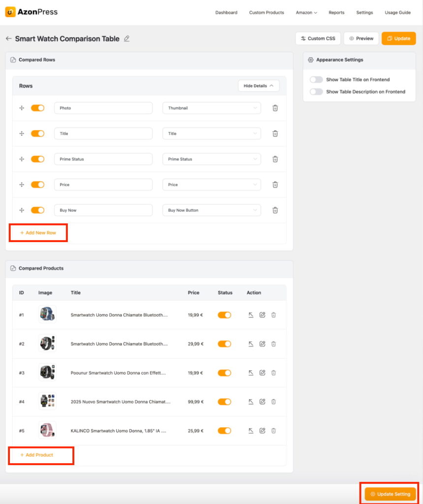423x504 pixels.
Task: Toggle the Price row switch
Action: [37, 185]
